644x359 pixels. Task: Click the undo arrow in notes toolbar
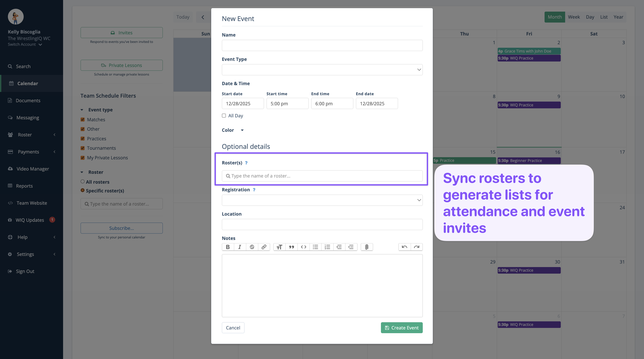tap(404, 247)
